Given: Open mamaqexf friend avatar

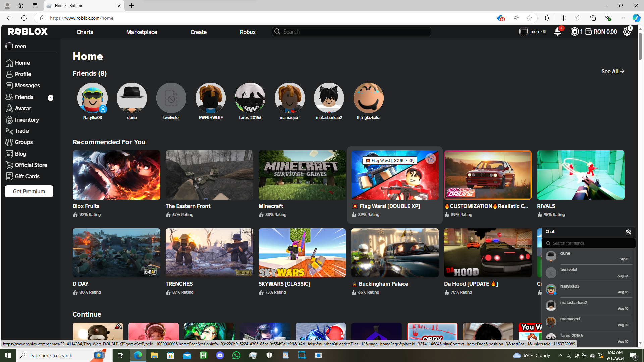Looking at the screenshot, I should pyautogui.click(x=290, y=98).
